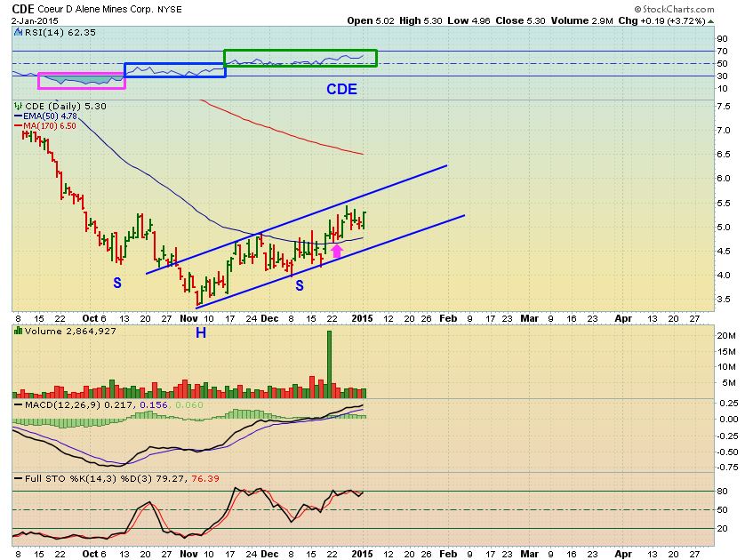Click the 7.5 price axis label
The height and width of the screenshot is (560, 753).
click(x=724, y=106)
